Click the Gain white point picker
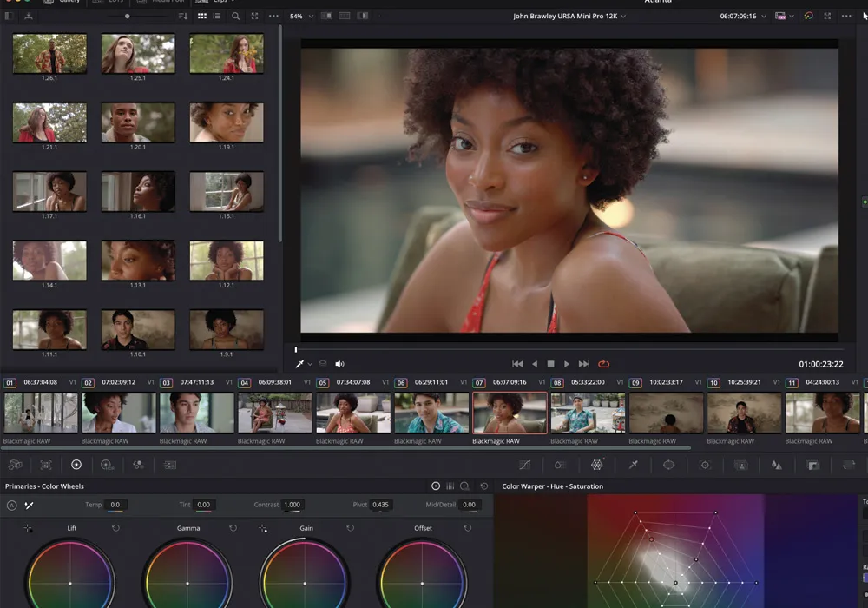Screen dimensions: 868x608 click(263, 528)
